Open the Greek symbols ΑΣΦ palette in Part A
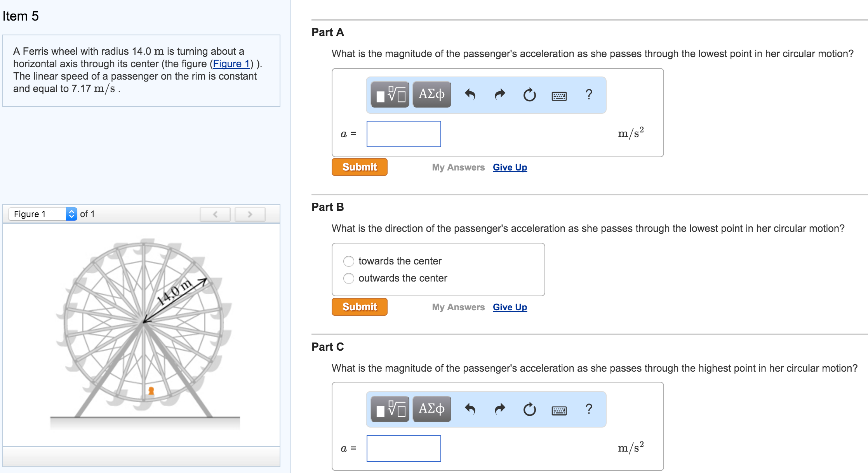 (431, 94)
